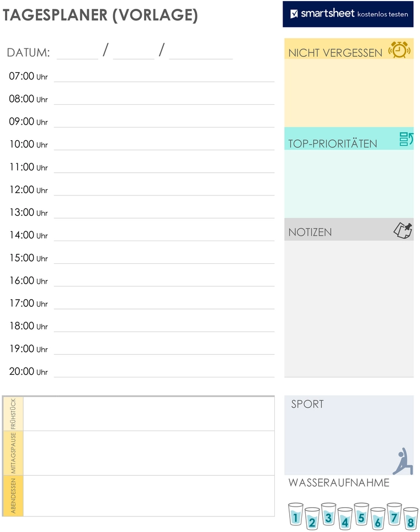Screen dimensions: 420x532
Task: Click the first DATUM day field
Action: pyautogui.click(x=77, y=52)
